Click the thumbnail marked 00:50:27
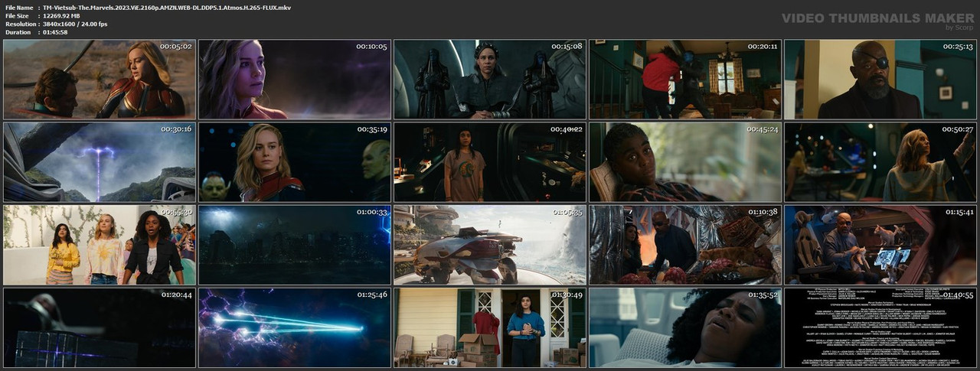980x371 pixels. click(x=880, y=162)
